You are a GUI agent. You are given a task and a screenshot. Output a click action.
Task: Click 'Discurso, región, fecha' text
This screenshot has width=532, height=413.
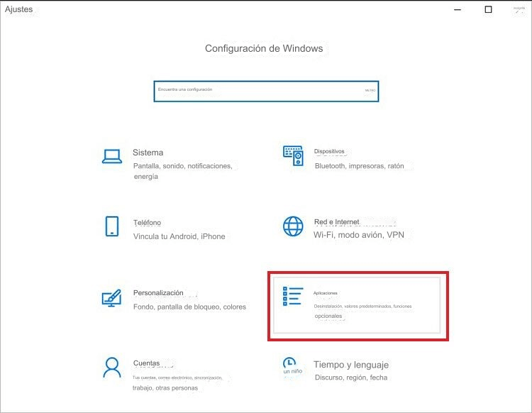pyautogui.click(x=351, y=378)
